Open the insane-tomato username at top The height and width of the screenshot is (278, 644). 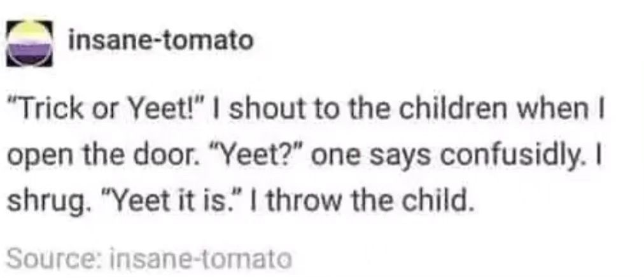coord(160,40)
